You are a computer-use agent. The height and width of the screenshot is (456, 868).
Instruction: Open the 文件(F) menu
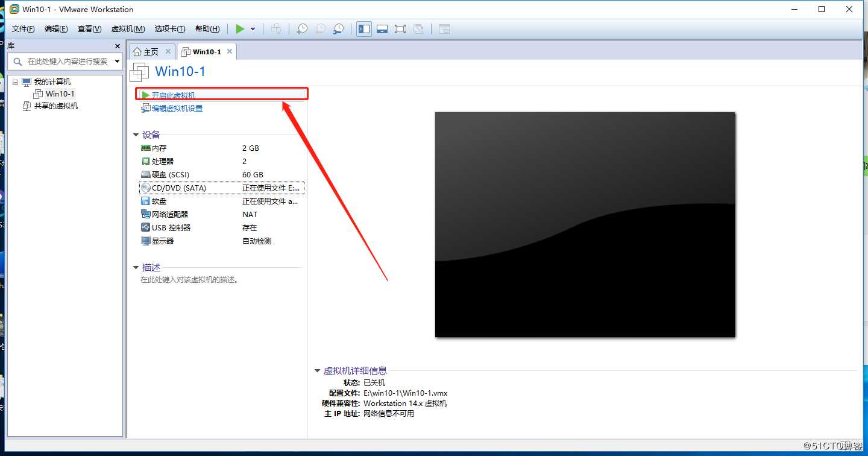click(x=24, y=29)
